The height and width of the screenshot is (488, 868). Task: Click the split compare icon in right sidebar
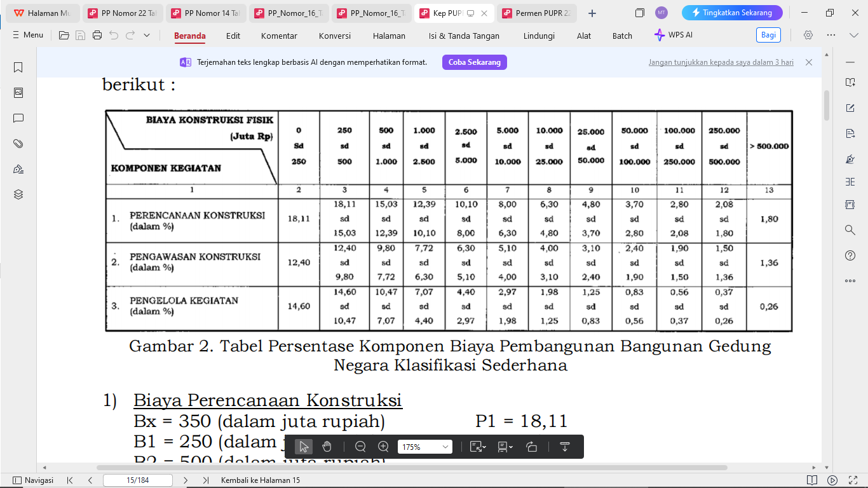[850, 182]
